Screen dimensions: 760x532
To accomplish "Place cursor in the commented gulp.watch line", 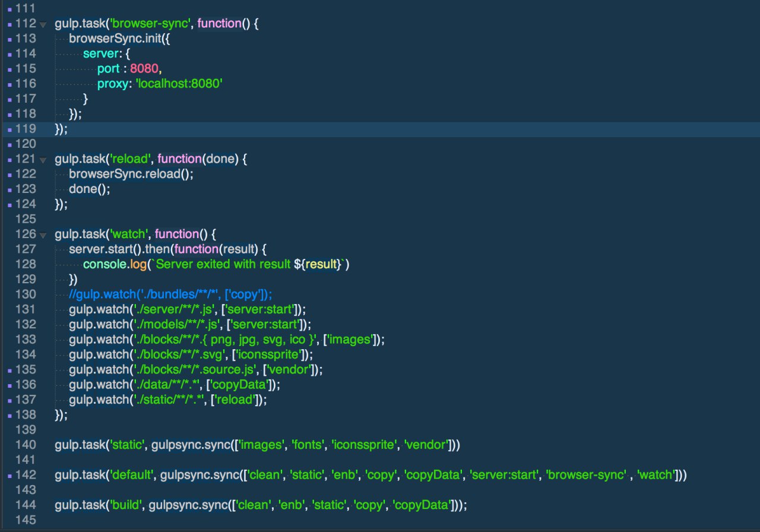I will pos(170,294).
